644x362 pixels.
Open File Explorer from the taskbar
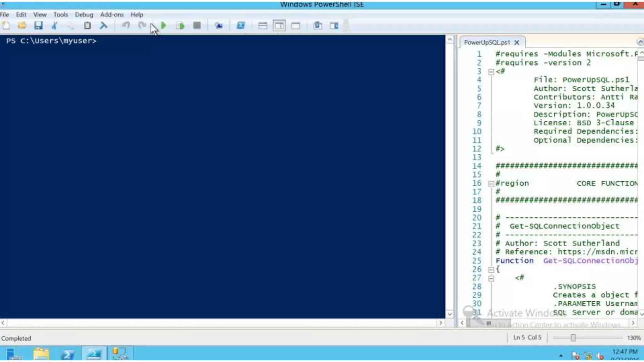click(x=41, y=354)
